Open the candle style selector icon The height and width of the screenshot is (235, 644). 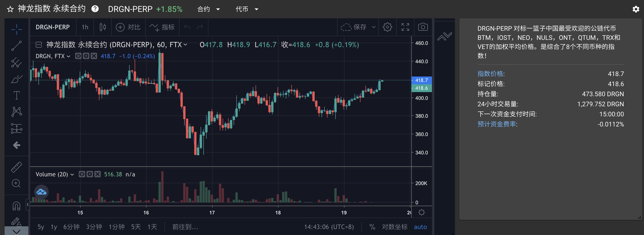pos(103,27)
